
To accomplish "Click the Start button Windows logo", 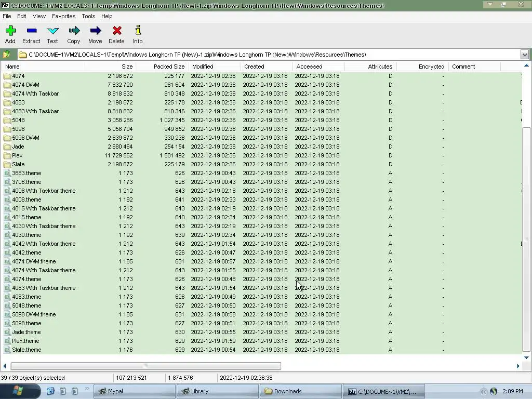I will [x=18, y=391].
